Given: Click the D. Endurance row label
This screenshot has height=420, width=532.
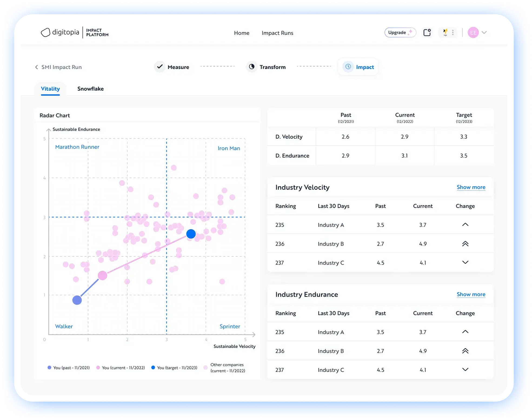Looking at the screenshot, I should pyautogui.click(x=292, y=156).
